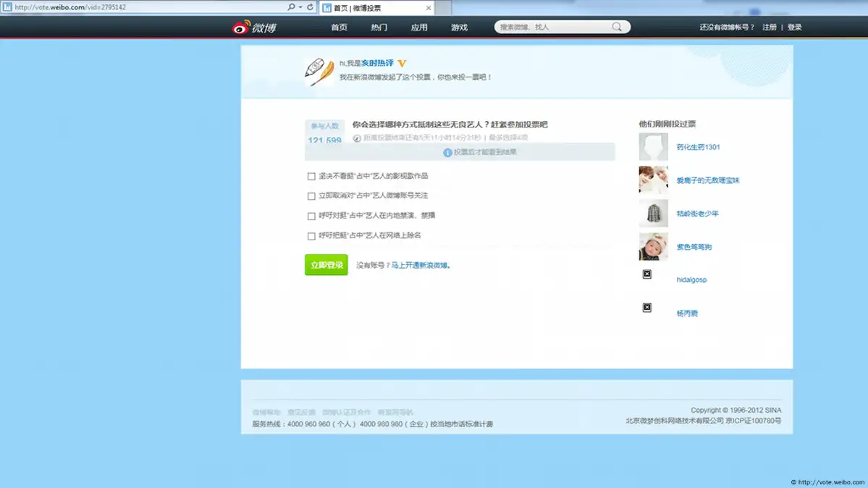Click into the 搜索微博、找人 search field
868x488 pixels.
point(554,27)
